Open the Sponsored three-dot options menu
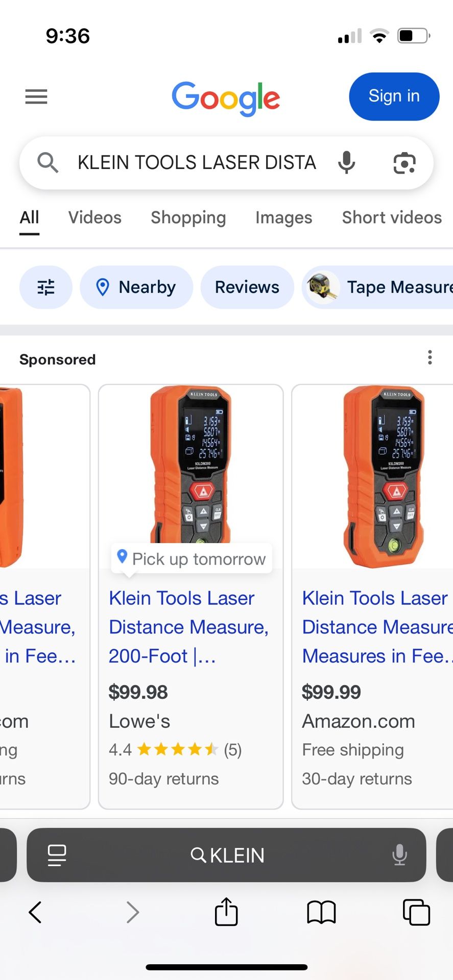The image size is (453, 980). pos(430,357)
